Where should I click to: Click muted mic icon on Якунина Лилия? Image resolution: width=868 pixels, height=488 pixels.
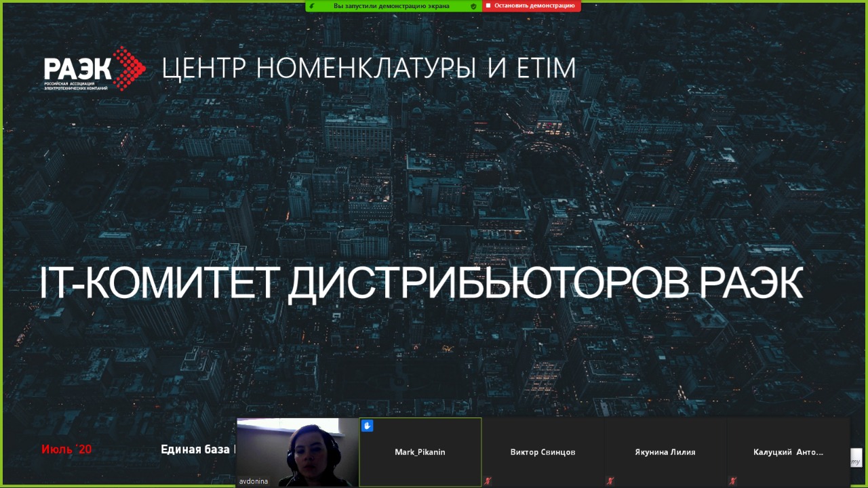coord(610,481)
